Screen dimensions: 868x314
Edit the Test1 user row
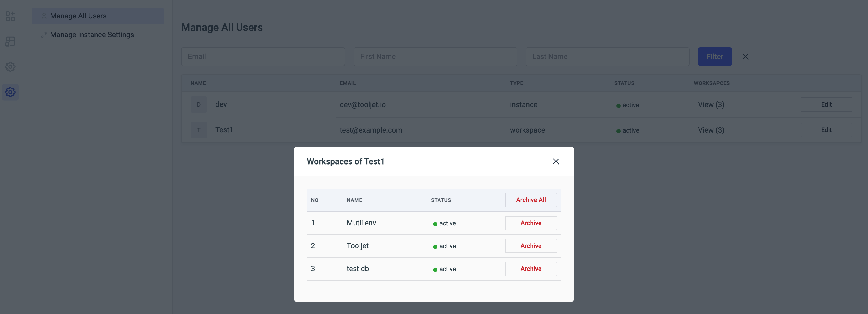point(826,130)
